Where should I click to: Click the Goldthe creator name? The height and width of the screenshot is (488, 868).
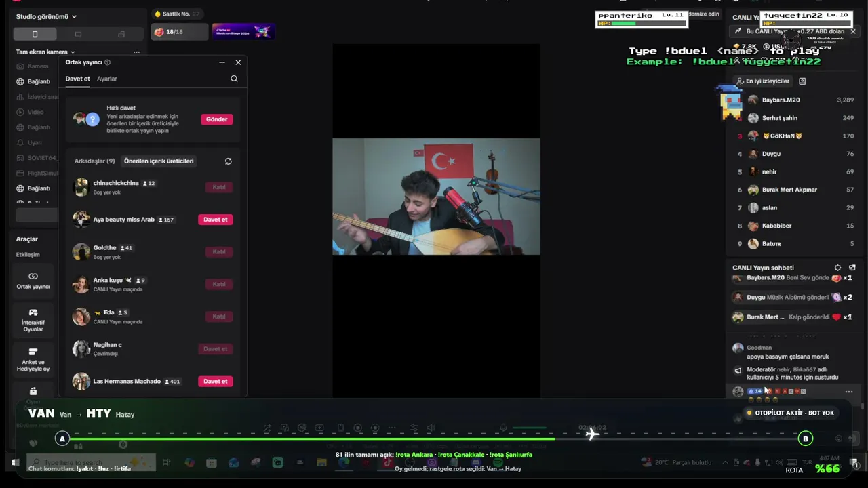point(104,248)
